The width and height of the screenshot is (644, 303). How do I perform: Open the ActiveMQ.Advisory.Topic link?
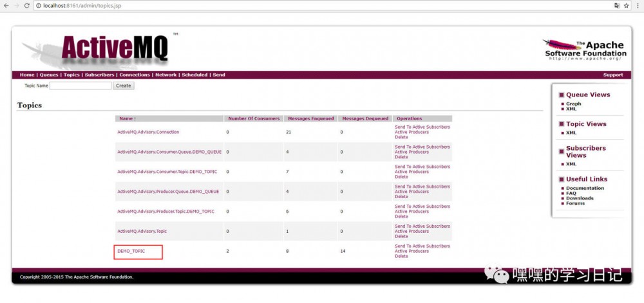[x=142, y=231]
